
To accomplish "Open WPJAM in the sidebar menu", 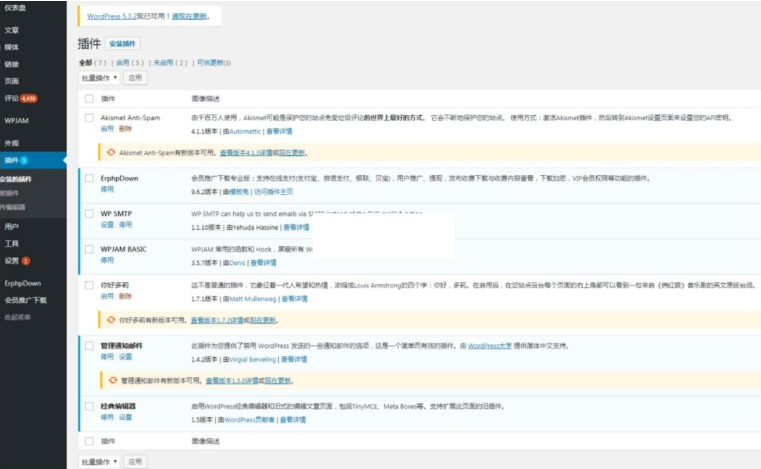I will pyautogui.click(x=17, y=121).
